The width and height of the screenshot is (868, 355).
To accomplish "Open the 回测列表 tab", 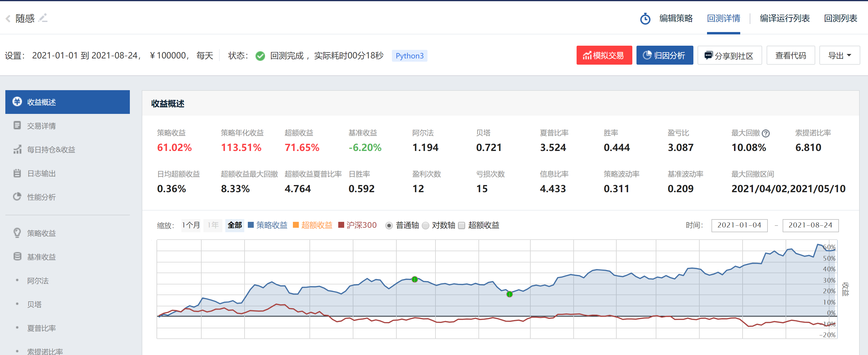I will point(840,18).
